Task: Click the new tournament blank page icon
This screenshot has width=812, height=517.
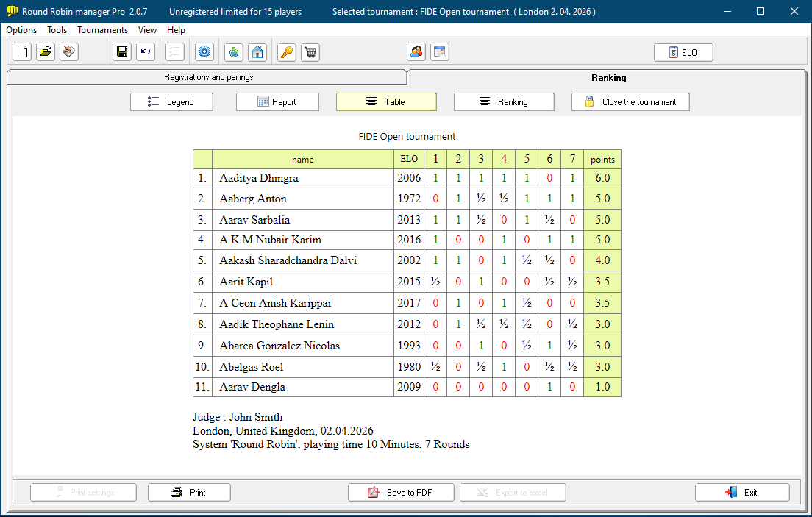Action: pyautogui.click(x=22, y=52)
